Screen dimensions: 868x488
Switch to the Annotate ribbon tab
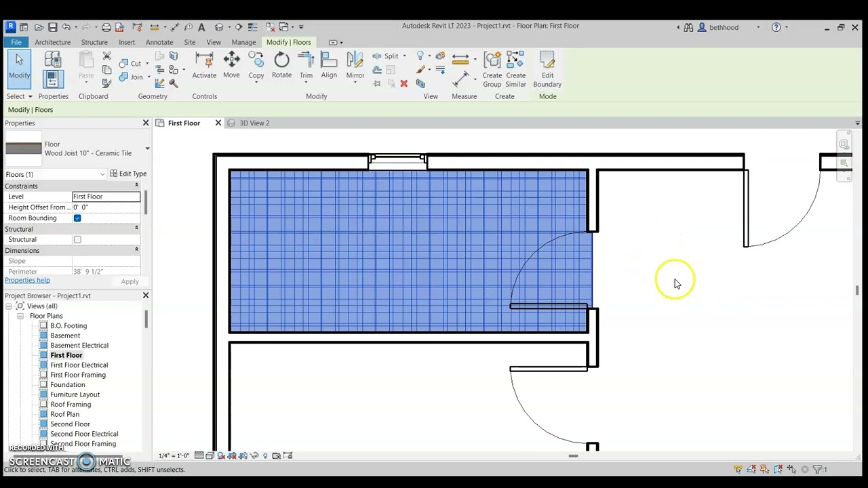click(x=159, y=42)
